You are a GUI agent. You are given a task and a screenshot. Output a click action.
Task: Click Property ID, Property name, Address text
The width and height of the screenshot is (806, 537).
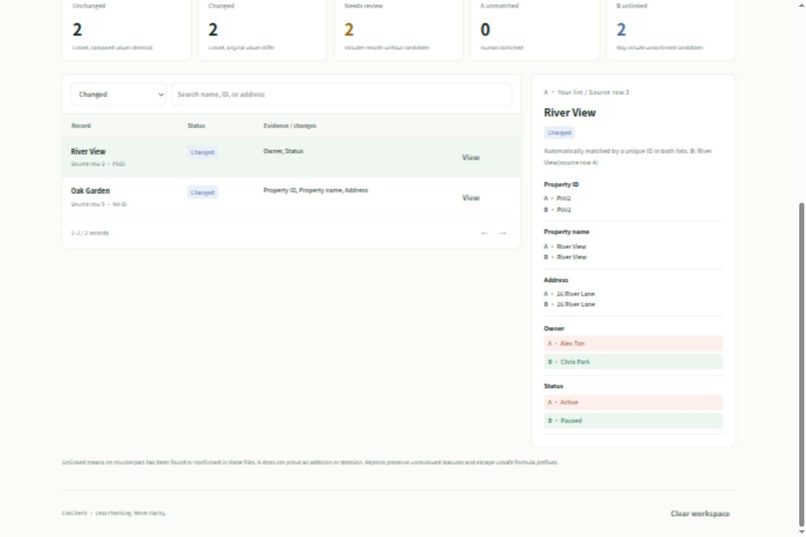(316, 190)
